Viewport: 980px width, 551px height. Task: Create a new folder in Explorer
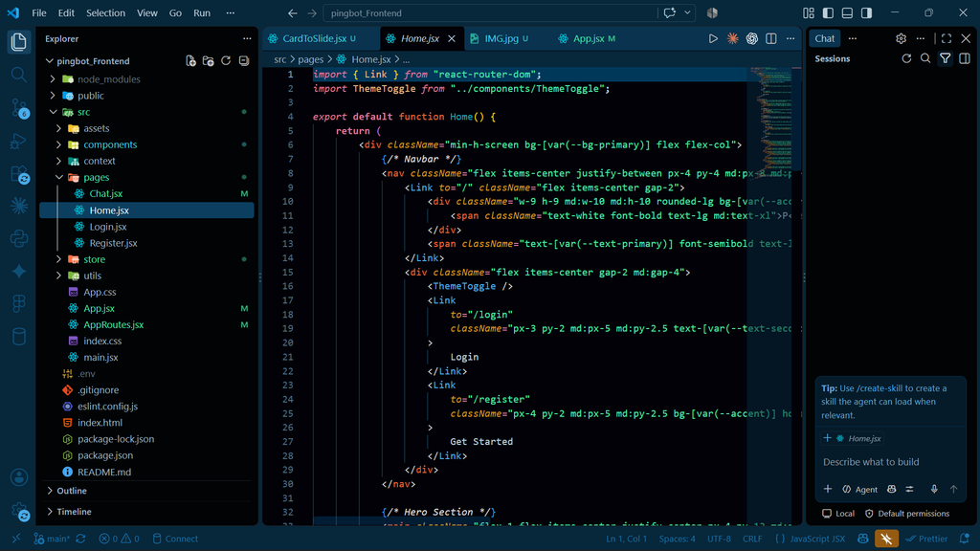(x=208, y=60)
